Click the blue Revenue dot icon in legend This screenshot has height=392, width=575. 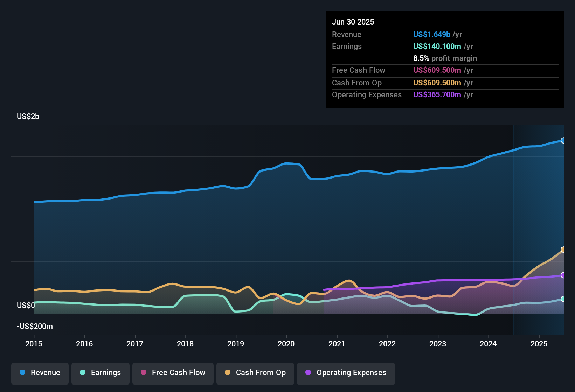[22, 373]
